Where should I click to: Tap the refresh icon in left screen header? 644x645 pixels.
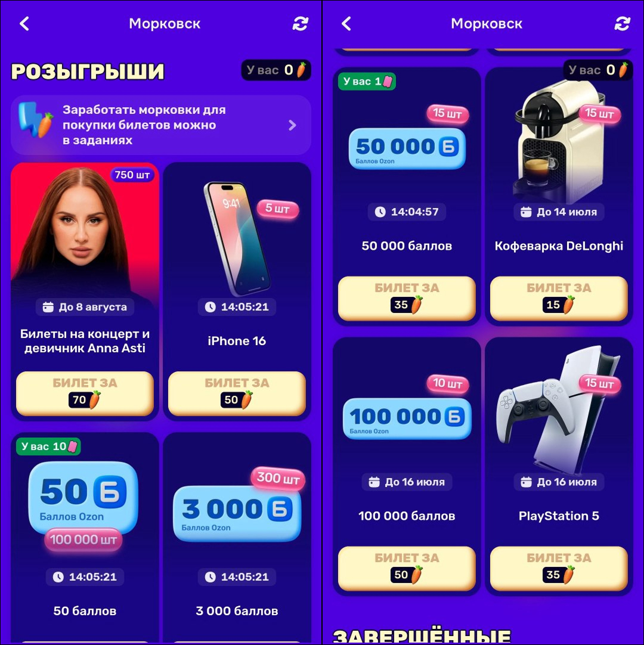[x=301, y=24]
